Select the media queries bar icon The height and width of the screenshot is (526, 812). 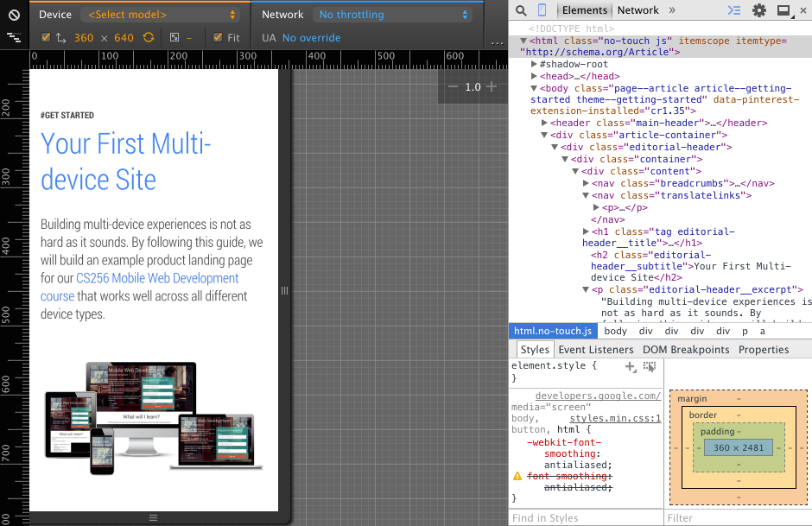click(x=13, y=38)
